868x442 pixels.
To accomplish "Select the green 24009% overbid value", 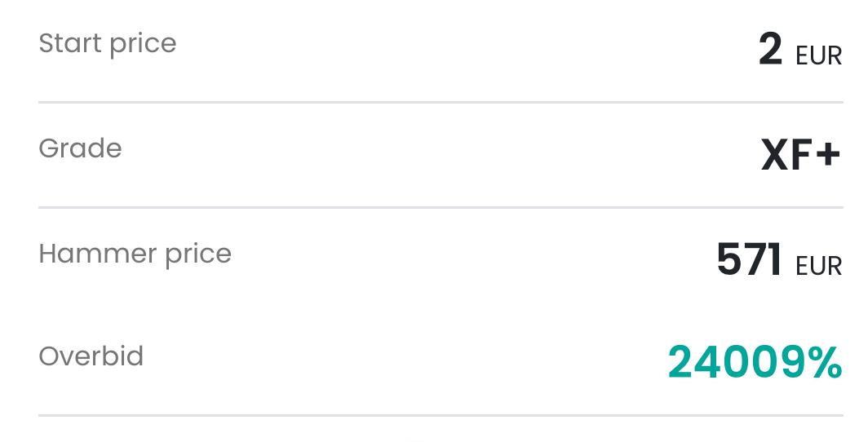I will (755, 363).
